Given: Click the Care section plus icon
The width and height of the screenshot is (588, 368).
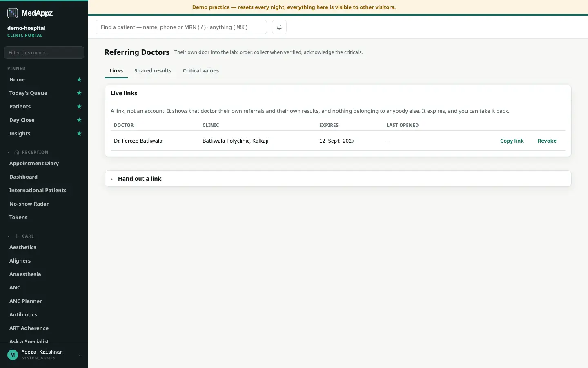Looking at the screenshot, I should [17, 236].
